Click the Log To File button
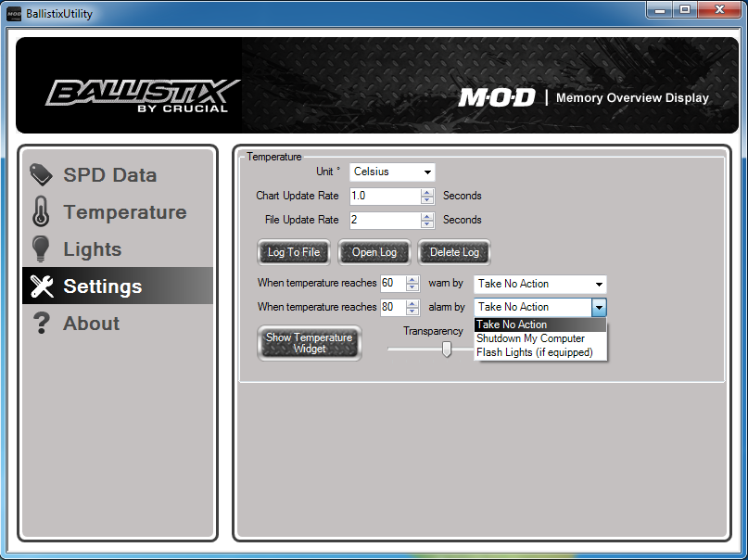 tap(294, 252)
